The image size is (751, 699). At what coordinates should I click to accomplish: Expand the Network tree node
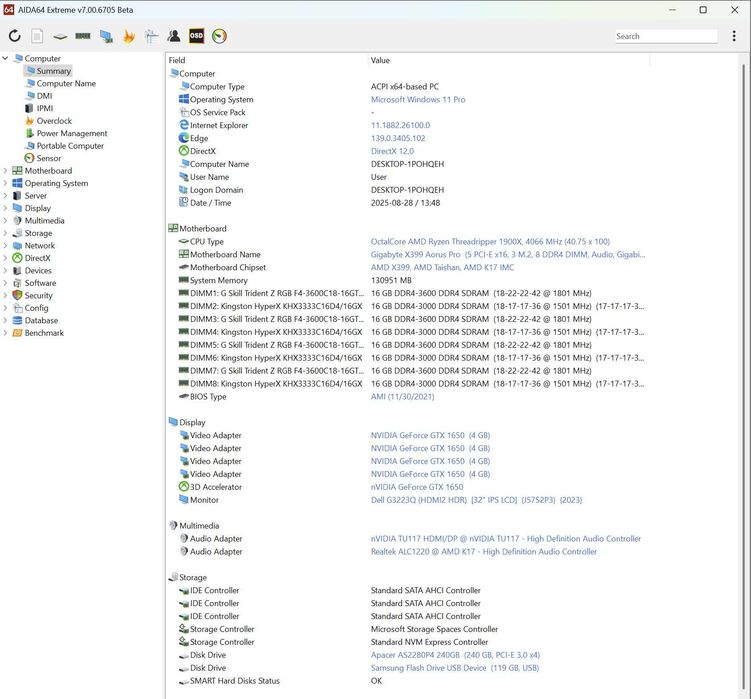5,245
